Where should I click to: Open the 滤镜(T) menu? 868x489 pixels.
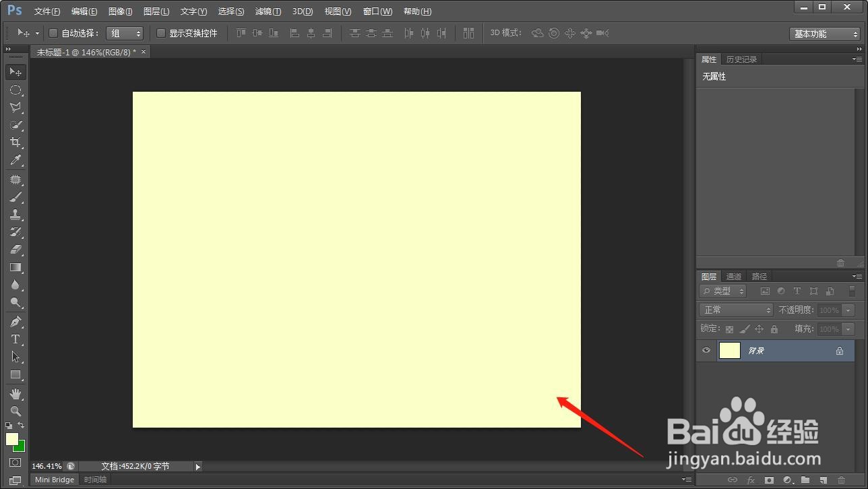pyautogui.click(x=268, y=11)
